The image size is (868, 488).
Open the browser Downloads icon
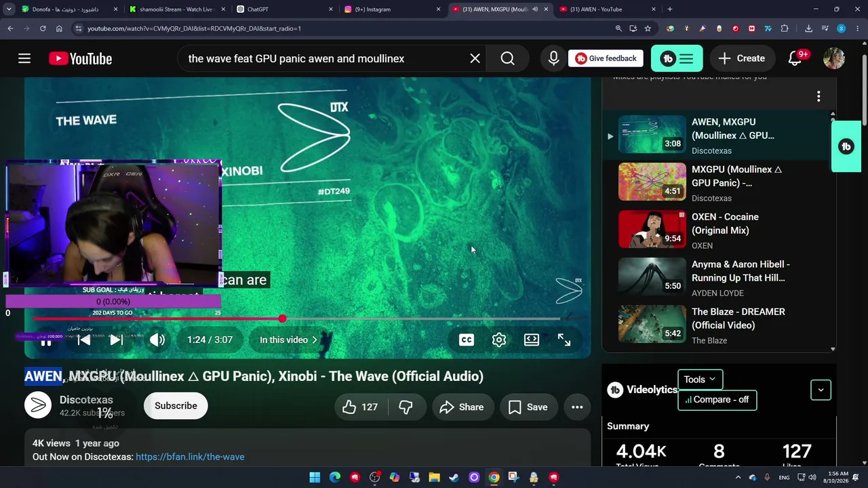click(808, 28)
